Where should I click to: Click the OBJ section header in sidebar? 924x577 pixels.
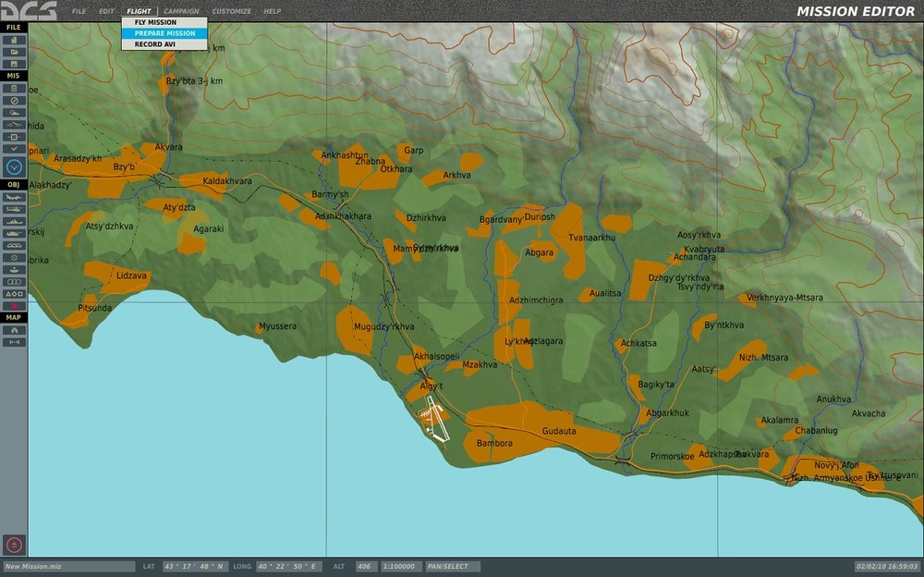click(14, 185)
